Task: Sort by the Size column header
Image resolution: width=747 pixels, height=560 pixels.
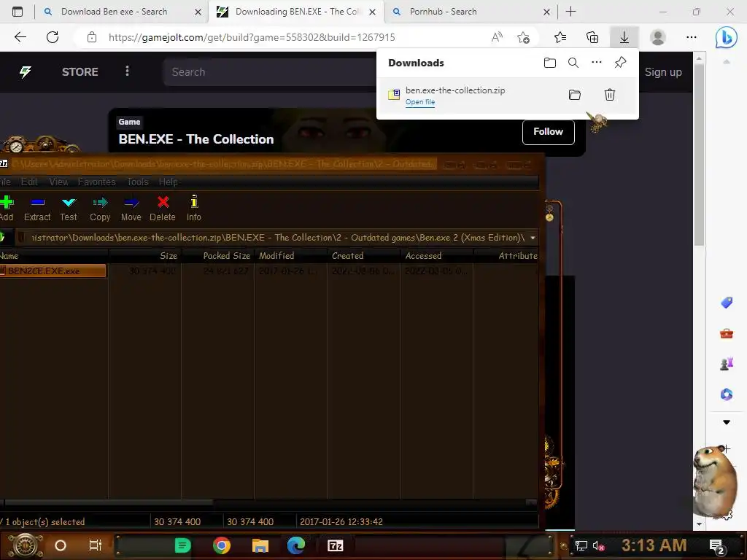Action: coord(145,256)
